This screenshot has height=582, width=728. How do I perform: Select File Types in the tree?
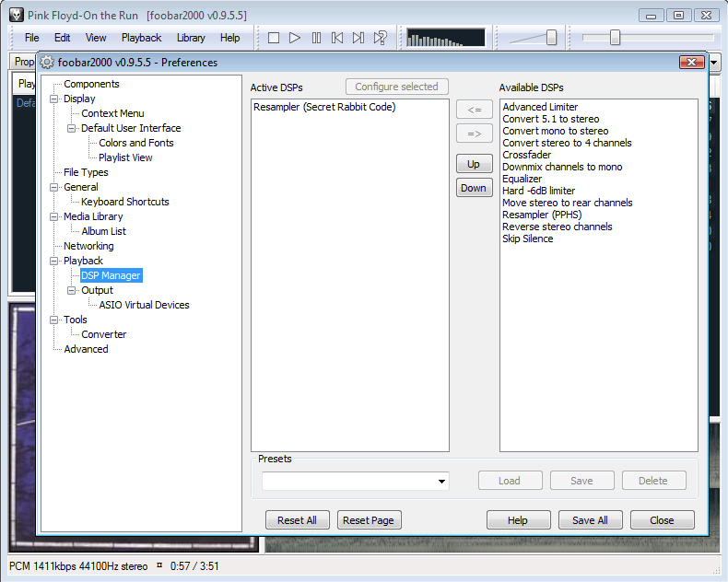click(86, 172)
